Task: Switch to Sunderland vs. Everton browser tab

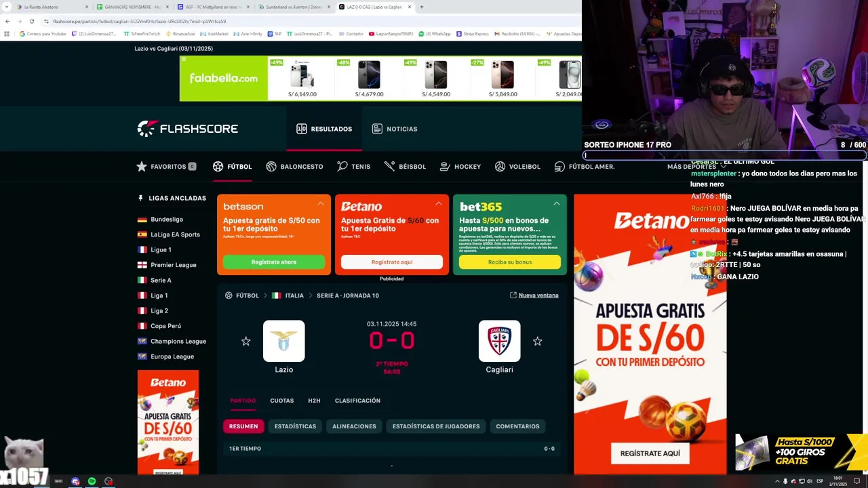Action: coord(294,7)
